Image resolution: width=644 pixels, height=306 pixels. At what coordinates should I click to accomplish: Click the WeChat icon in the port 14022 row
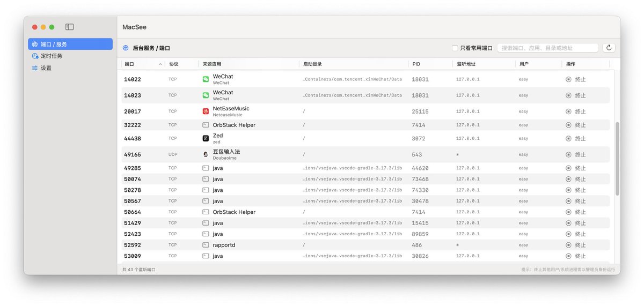(206, 79)
